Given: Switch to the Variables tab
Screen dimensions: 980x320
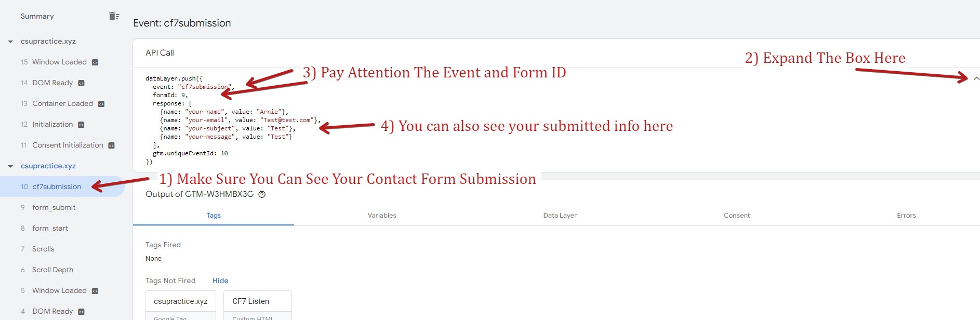Looking at the screenshot, I should 382,216.
